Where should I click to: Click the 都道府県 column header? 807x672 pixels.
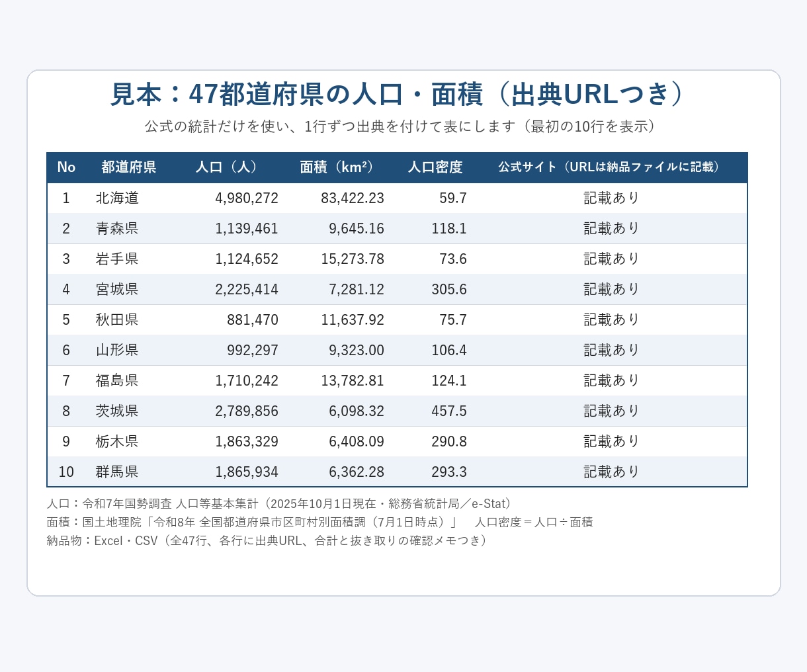coord(129,167)
